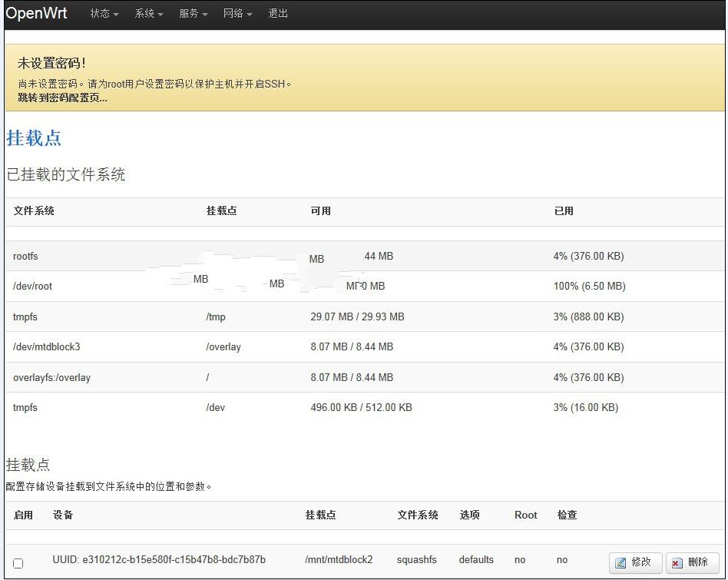Select the tmpfs /dev row

25,407
